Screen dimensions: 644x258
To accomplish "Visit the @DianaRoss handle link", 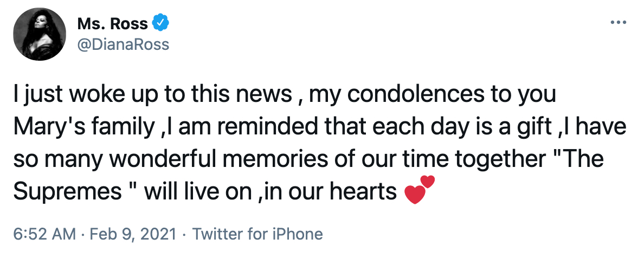I will coord(124,43).
